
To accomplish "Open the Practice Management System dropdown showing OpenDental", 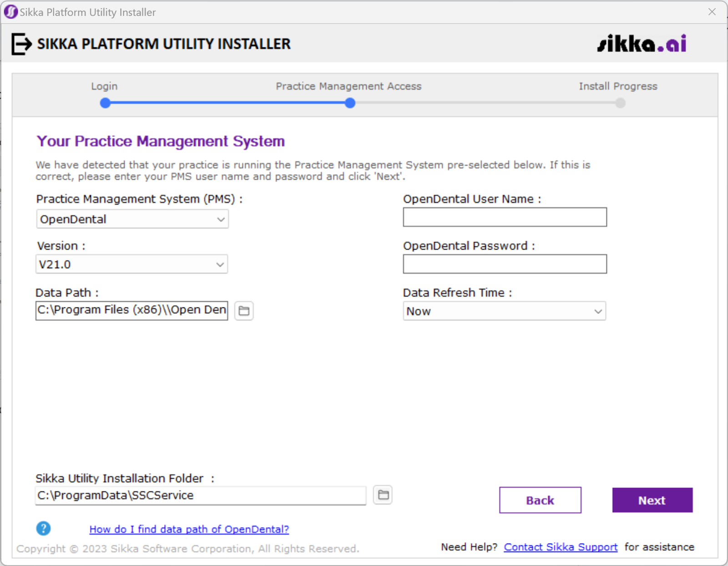I will (x=132, y=219).
